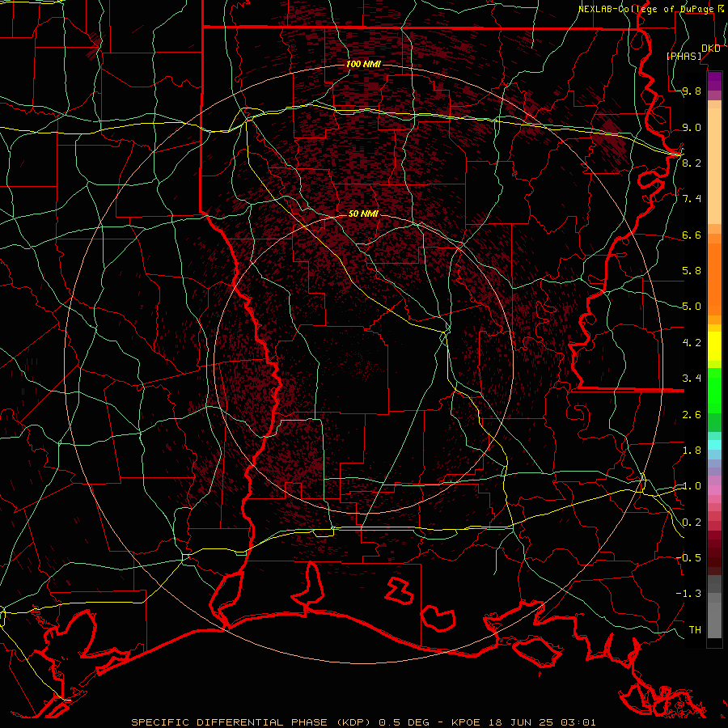Click the 100 NMI range ring label
728x728 pixels.
click(363, 64)
